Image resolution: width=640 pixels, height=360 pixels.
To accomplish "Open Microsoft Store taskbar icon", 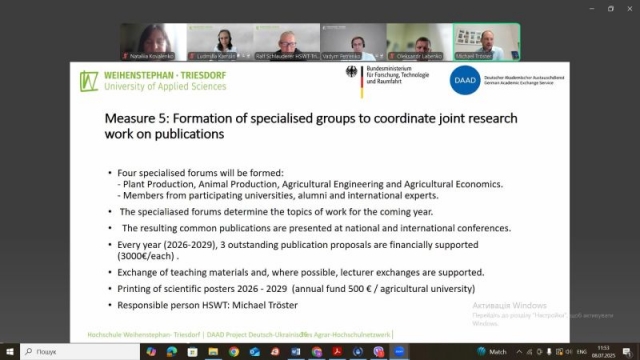I will pyautogui.click(x=192, y=351).
